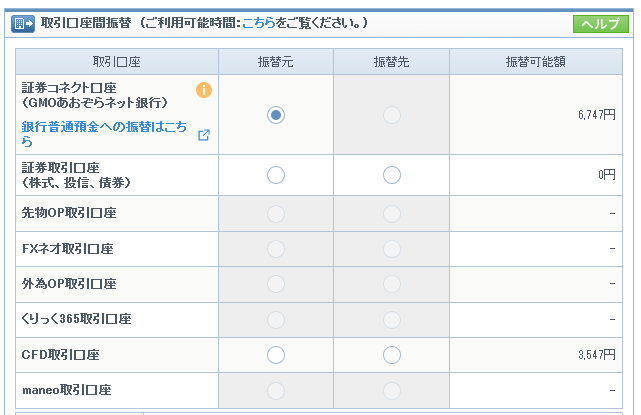Select 証券コネクト口座 as 振替元

[x=276, y=115]
